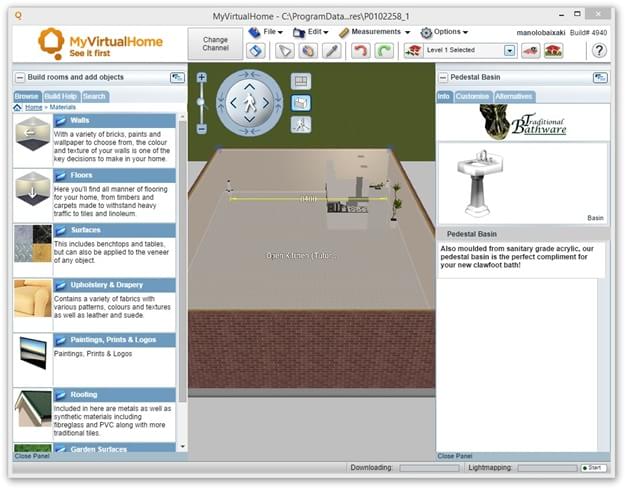Screen dimensions: 625x489
Task: Open the Roofing materials category
Action: [114, 395]
